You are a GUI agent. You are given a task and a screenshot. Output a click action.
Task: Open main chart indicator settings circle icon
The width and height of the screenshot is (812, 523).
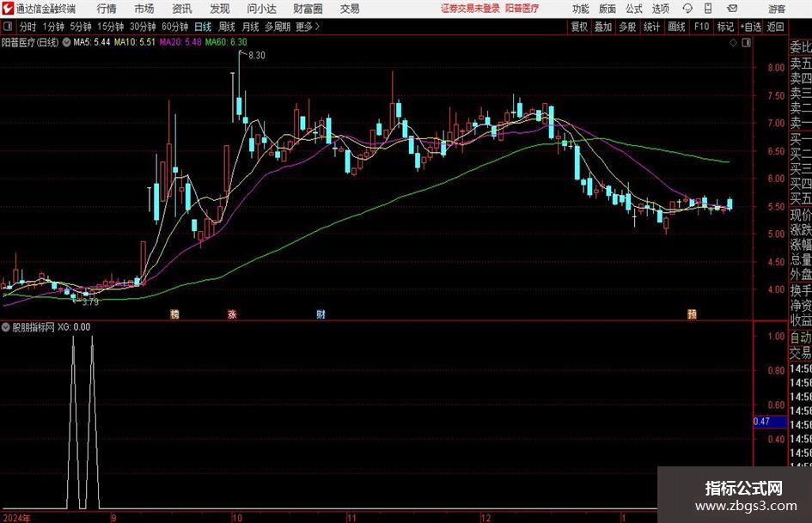[66, 42]
